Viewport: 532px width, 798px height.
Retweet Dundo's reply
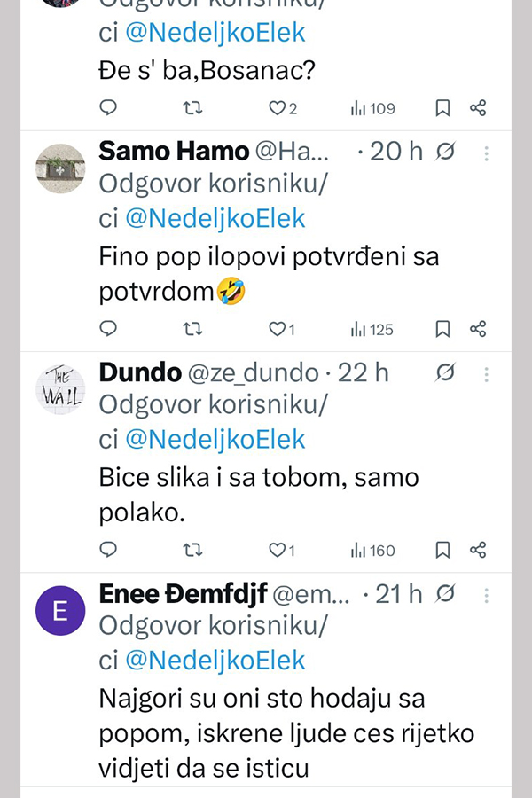(x=192, y=550)
